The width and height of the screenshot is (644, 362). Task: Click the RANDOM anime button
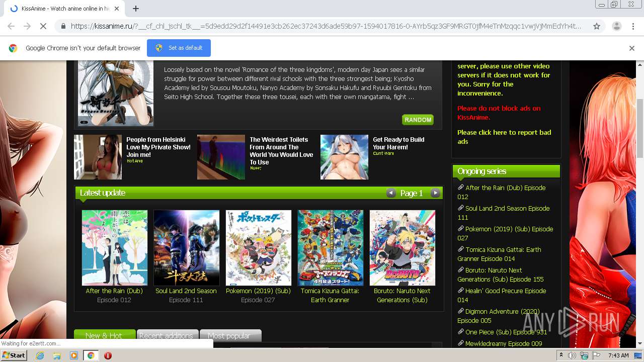(418, 120)
